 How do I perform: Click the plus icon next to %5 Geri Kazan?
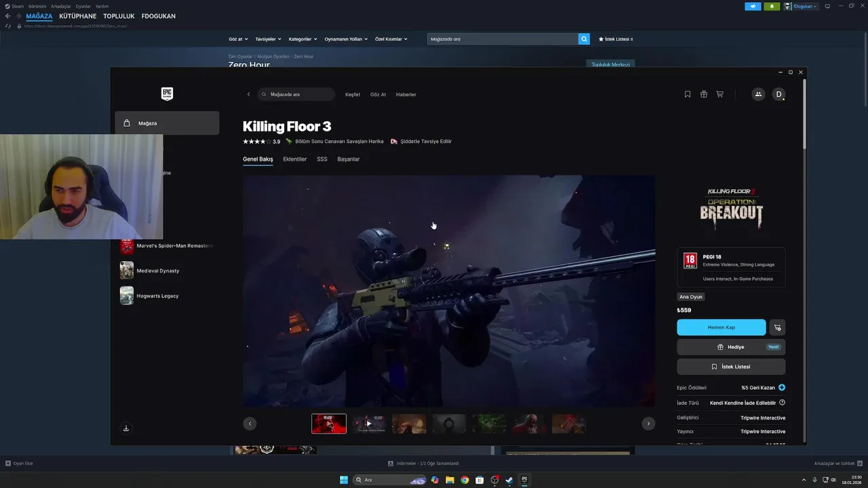click(782, 388)
